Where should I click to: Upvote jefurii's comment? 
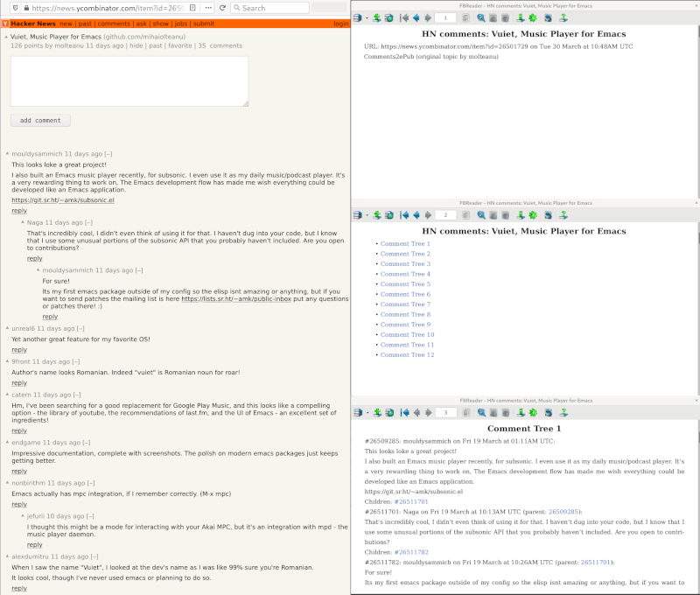click(23, 515)
